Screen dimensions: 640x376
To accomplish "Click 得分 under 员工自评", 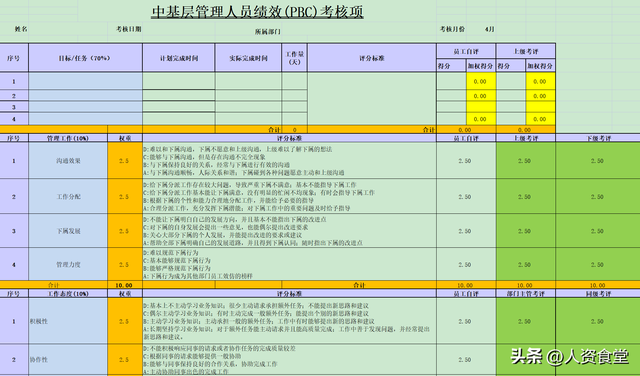I will (451, 66).
